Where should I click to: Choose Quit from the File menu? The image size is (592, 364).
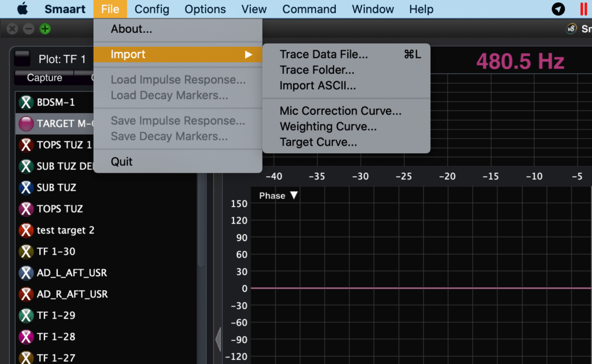click(x=178, y=162)
